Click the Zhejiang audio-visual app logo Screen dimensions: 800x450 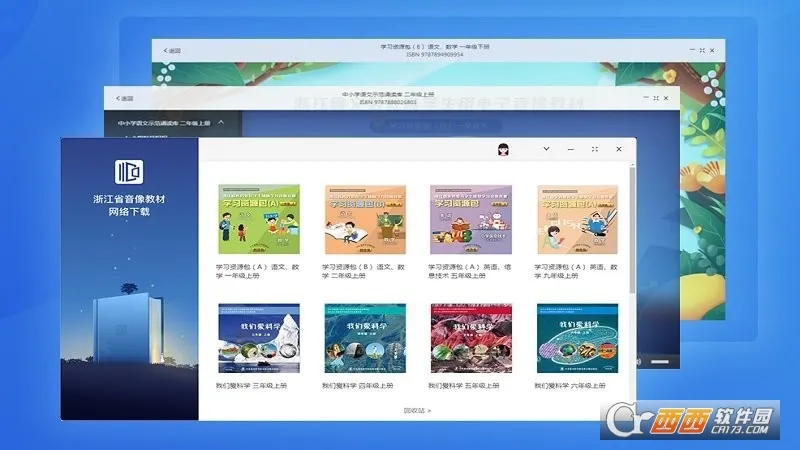tap(129, 170)
